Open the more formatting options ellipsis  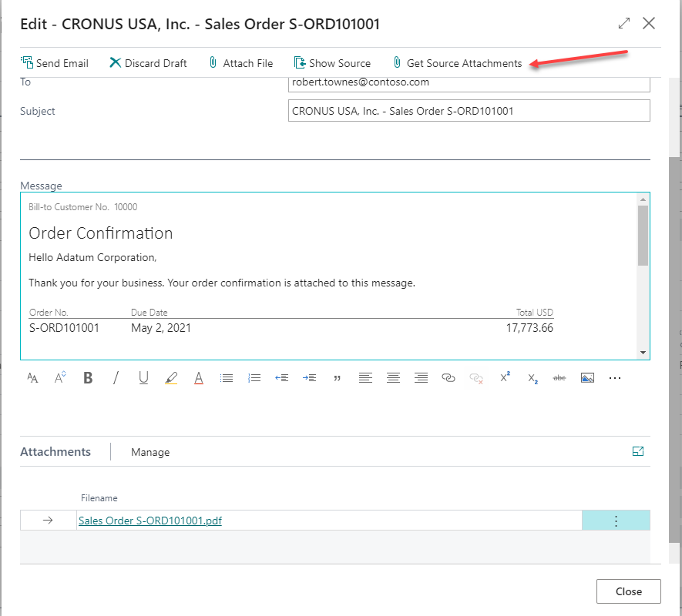(x=614, y=377)
